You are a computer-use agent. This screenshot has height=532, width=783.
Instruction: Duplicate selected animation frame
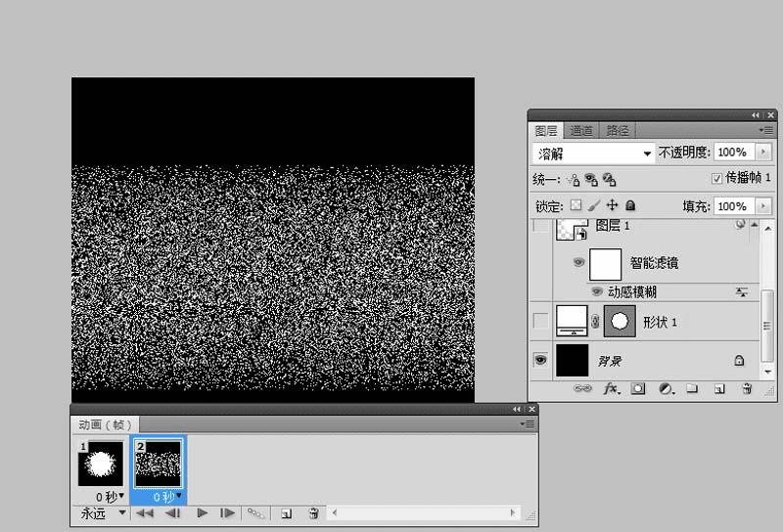[286, 513]
